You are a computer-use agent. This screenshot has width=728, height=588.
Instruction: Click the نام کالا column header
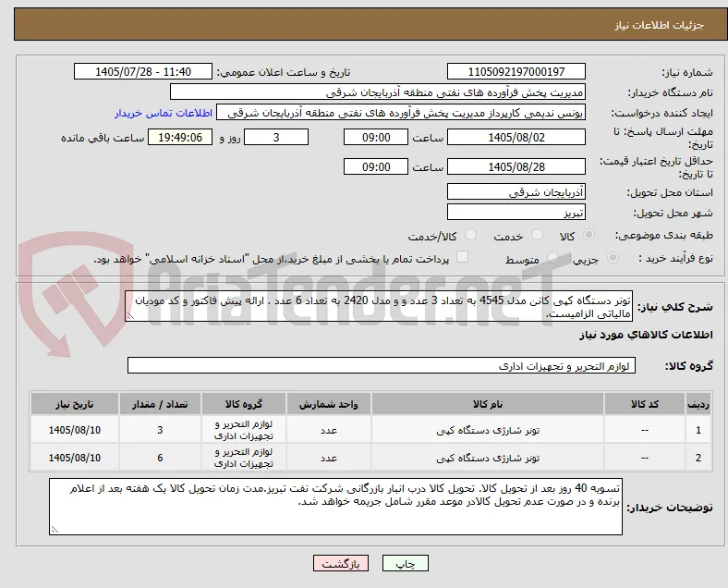[488, 404]
